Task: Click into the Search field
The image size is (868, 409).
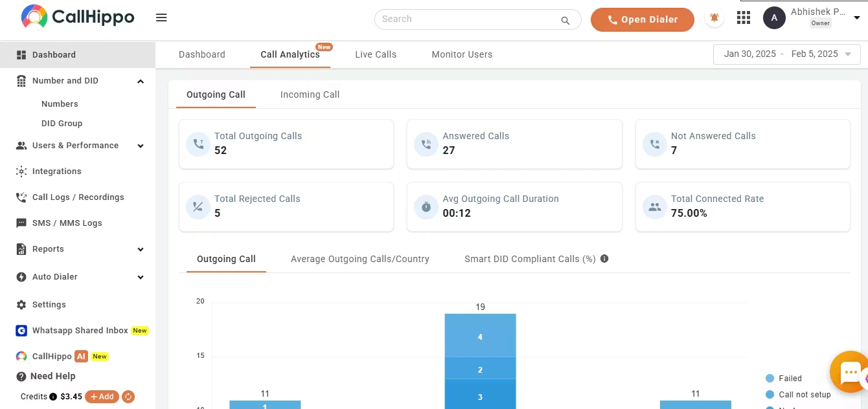Action: point(466,19)
